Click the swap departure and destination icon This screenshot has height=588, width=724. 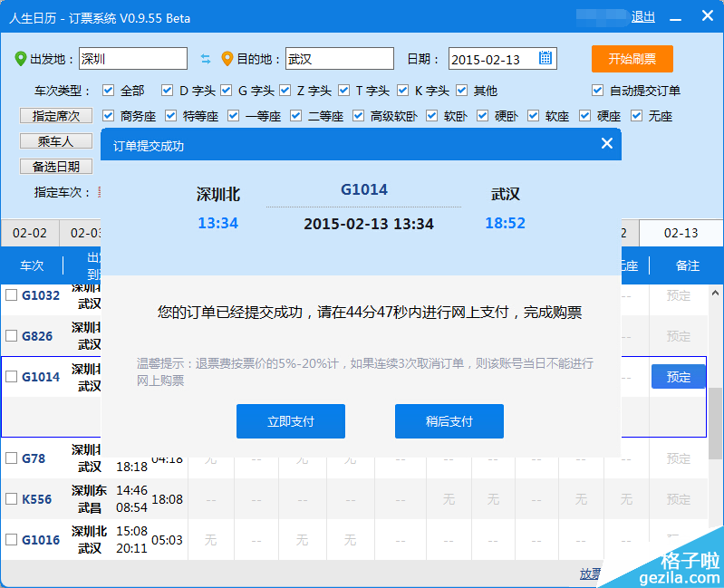click(x=206, y=59)
